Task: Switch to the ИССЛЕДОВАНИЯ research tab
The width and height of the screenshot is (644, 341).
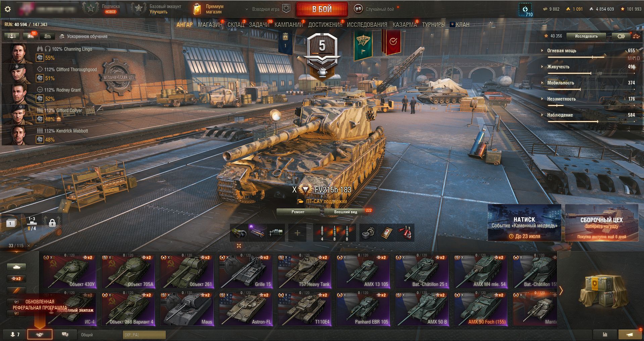Action: point(367,24)
